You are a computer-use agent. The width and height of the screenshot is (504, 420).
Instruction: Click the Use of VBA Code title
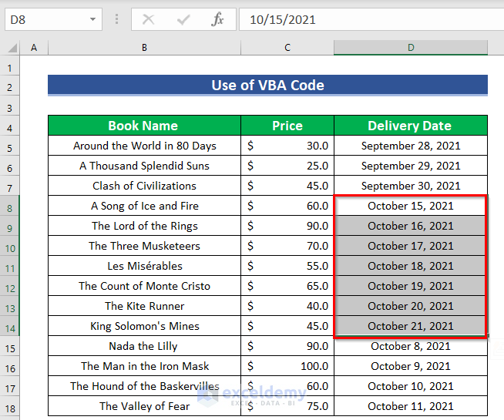point(267,85)
